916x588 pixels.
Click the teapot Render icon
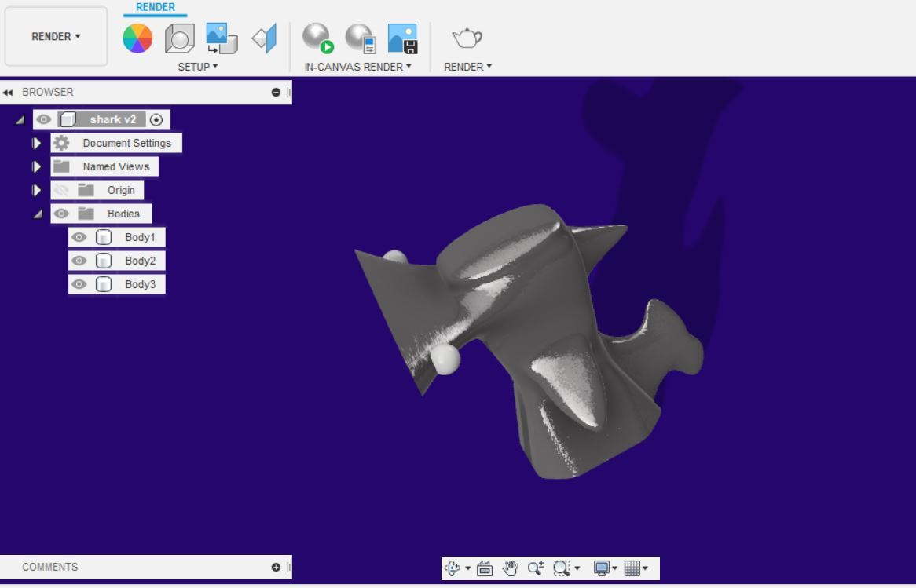pyautogui.click(x=467, y=38)
